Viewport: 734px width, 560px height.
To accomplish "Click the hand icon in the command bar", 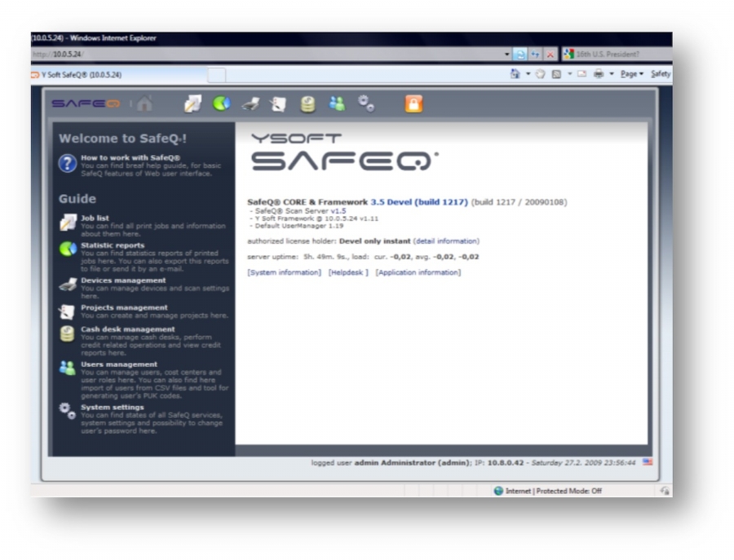I will pos(540,74).
